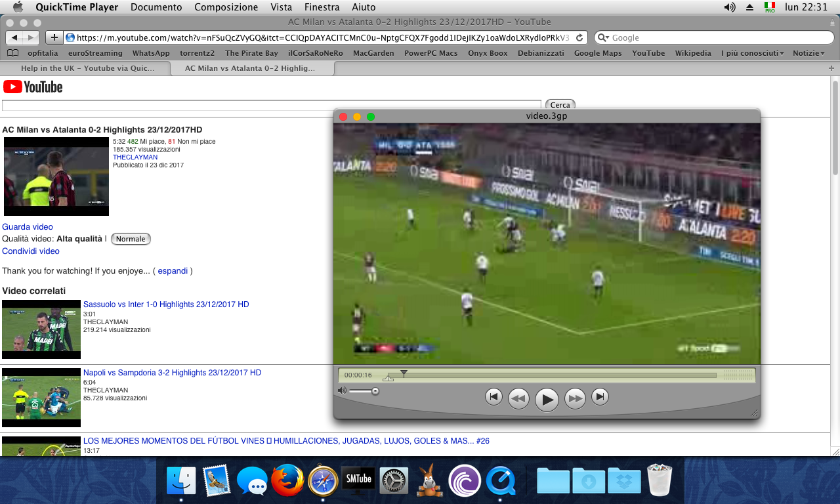840x504 pixels.
Task: Jump to start of the movie
Action: [x=493, y=396]
